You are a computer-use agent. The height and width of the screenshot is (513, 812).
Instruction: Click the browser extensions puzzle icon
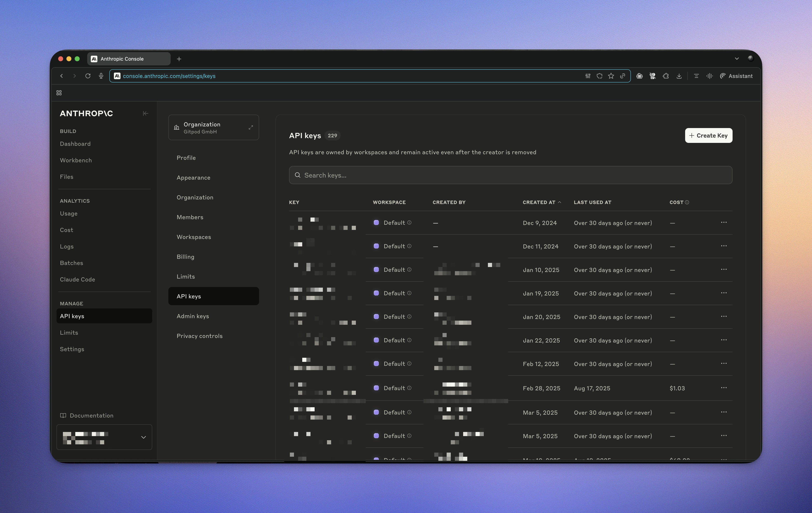(665, 76)
